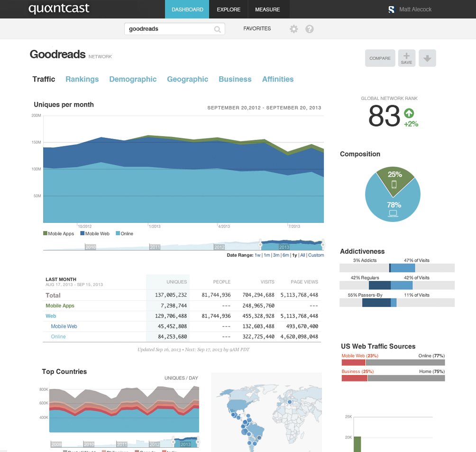Click the 2010 marker on Uniques timeline
This screenshot has width=476, height=452.
click(x=91, y=247)
